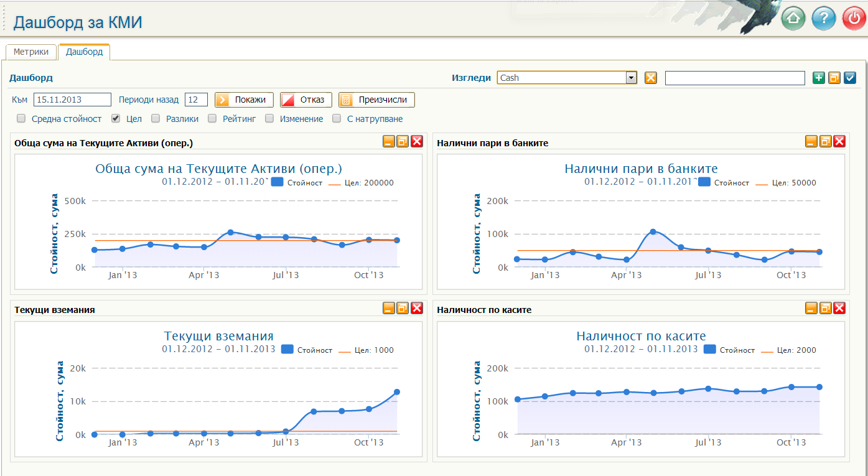Click chart title Налични пари в банките
This screenshot has width=868, height=476.
(x=641, y=169)
